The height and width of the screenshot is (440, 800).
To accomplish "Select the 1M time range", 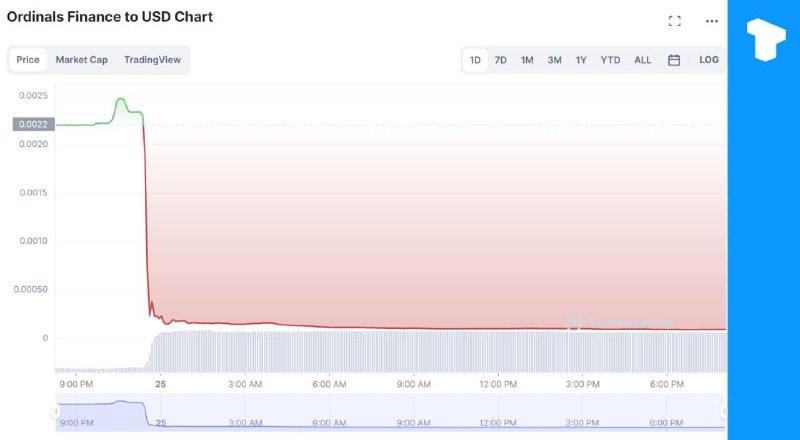I will coord(527,60).
